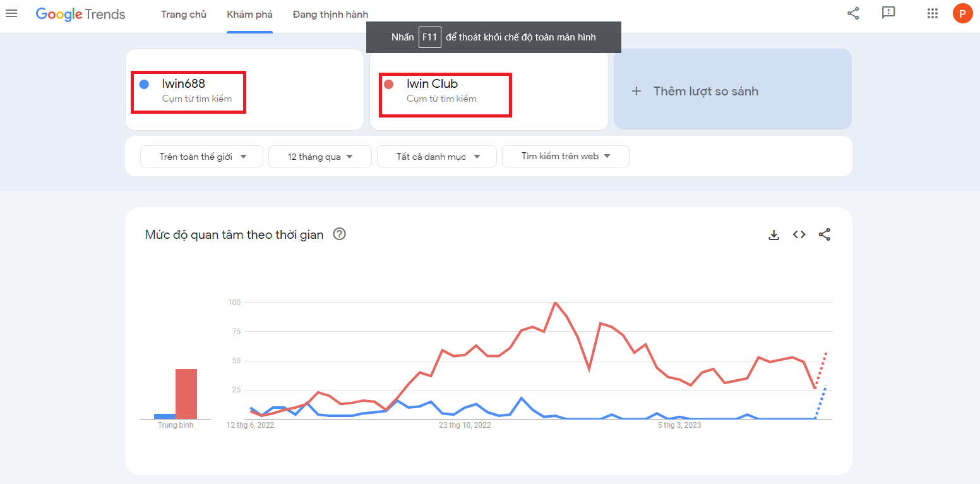Open the '12 tháng qua' time range dropdown
The image size is (980, 484).
(x=320, y=157)
